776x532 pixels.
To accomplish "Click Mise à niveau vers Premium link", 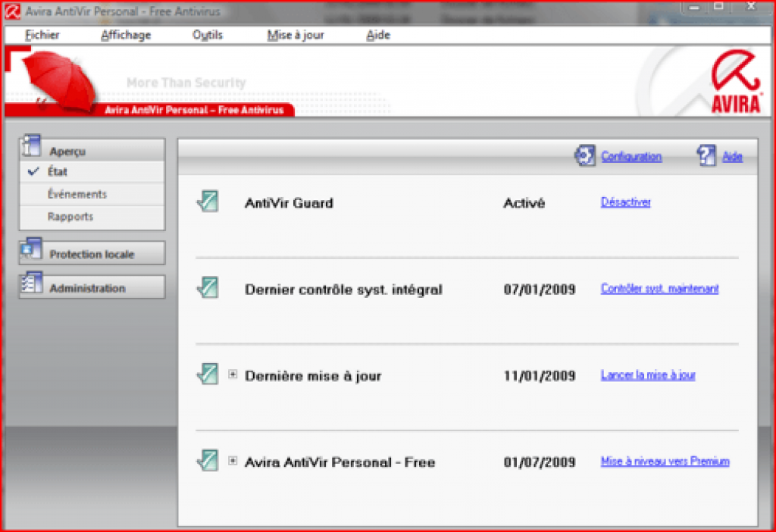I will (665, 462).
